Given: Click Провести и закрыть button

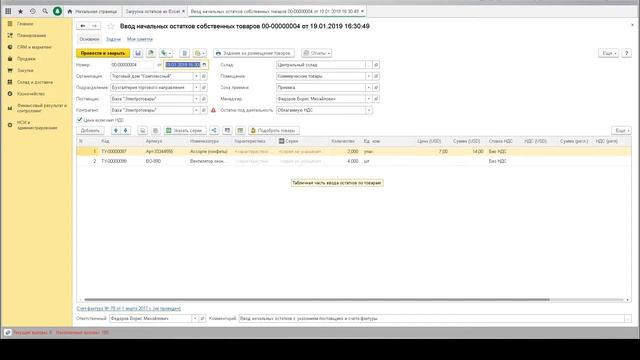Looking at the screenshot, I should pyautogui.click(x=103, y=53).
